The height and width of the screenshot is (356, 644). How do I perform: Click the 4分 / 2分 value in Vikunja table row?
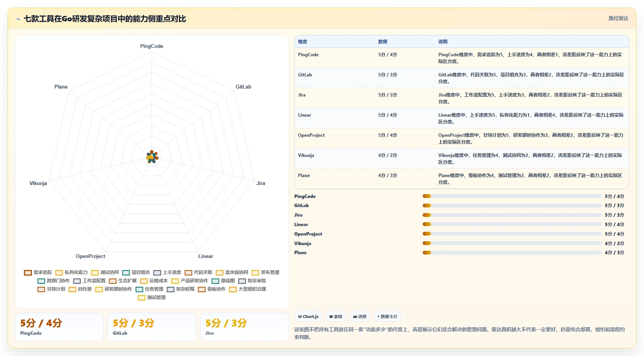(x=388, y=155)
